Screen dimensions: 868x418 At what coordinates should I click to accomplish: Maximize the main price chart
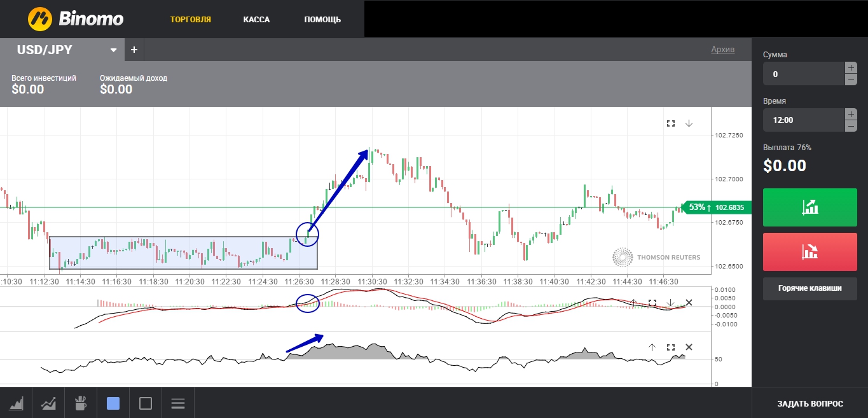[670, 123]
